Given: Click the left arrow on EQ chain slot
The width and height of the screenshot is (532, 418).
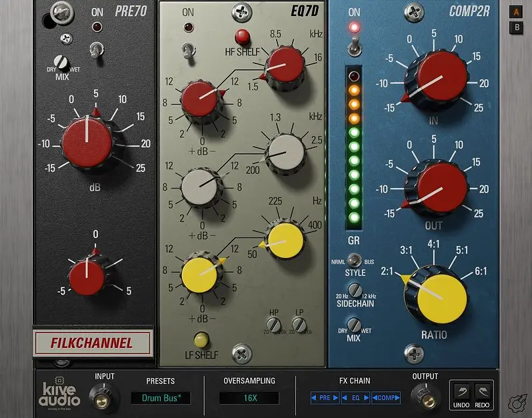Looking at the screenshot, I should [x=345, y=397].
